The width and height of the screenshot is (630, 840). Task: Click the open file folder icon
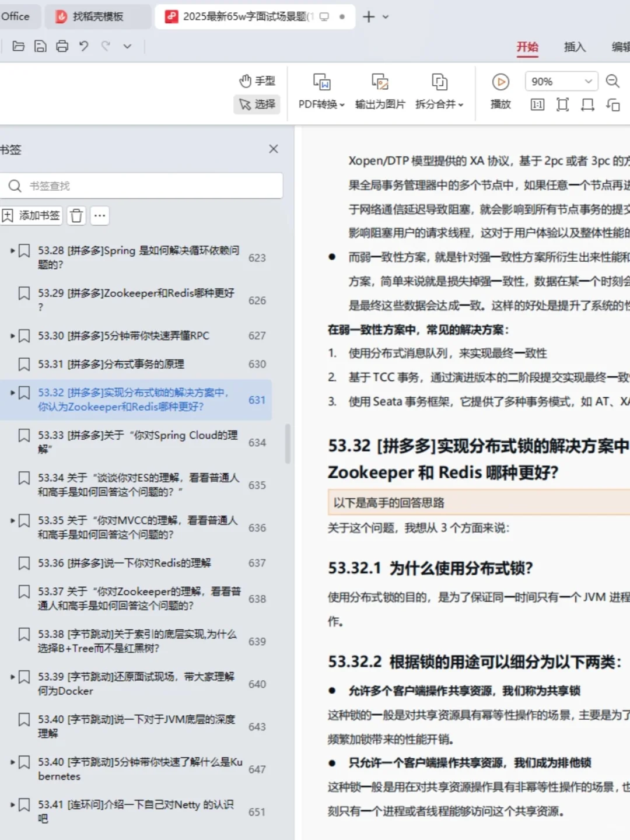[x=18, y=46]
